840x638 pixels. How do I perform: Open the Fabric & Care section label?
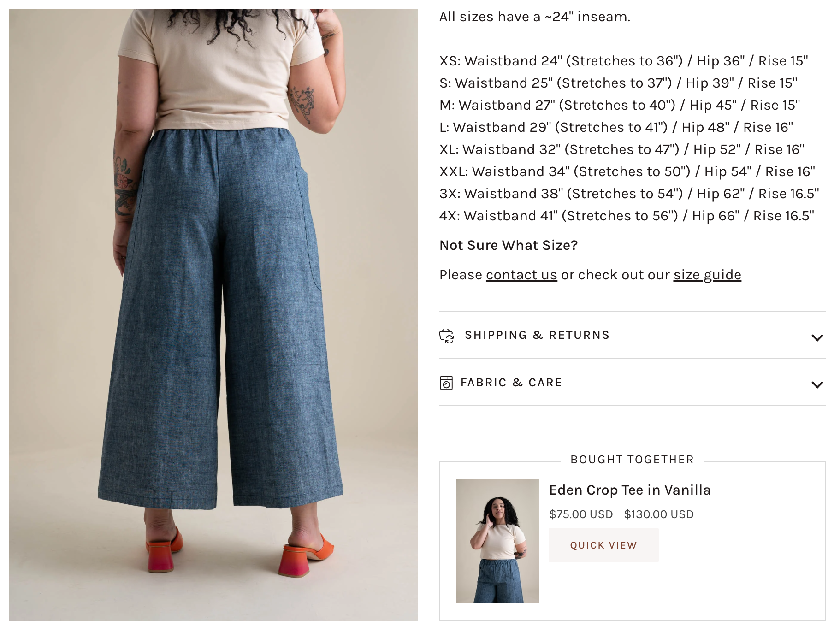pos(511,383)
